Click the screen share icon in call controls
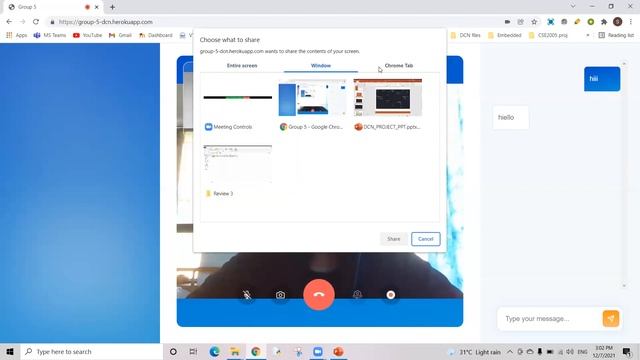This screenshot has height=360, width=640. click(x=357, y=295)
